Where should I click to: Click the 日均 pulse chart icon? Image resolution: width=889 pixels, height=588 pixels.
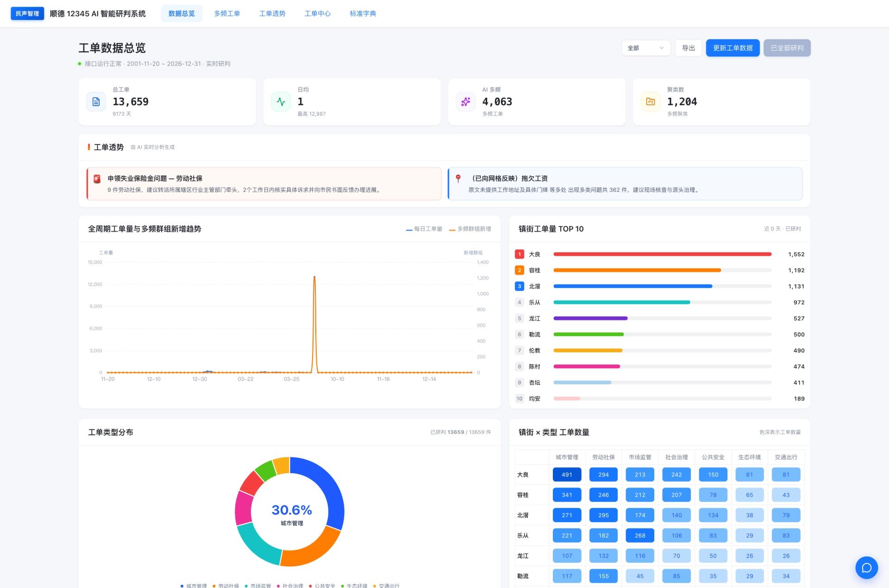point(281,102)
